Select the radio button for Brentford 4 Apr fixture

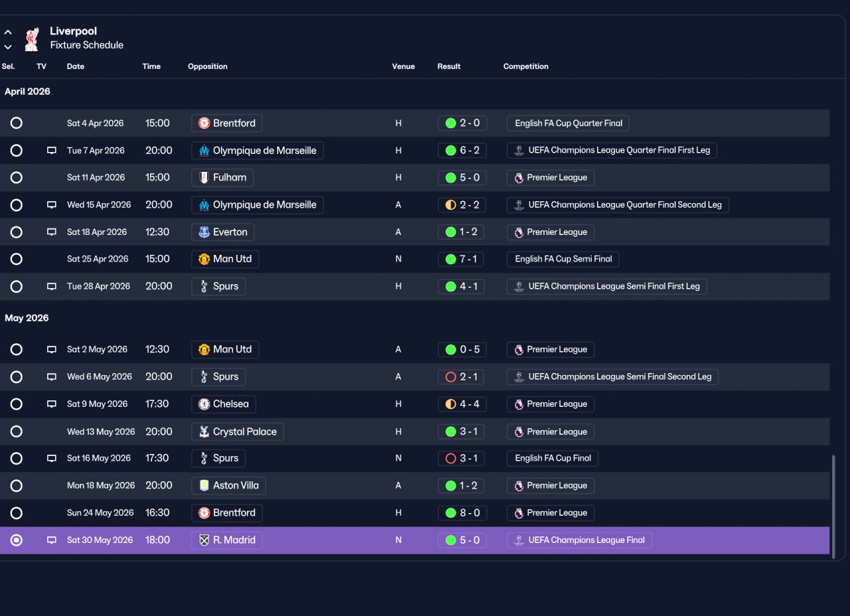[17, 123]
